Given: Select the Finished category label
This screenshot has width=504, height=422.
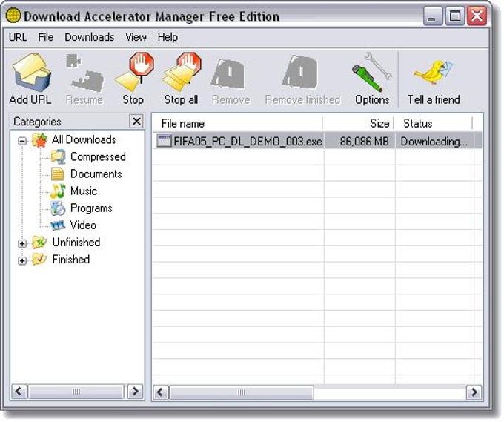Looking at the screenshot, I should [71, 260].
